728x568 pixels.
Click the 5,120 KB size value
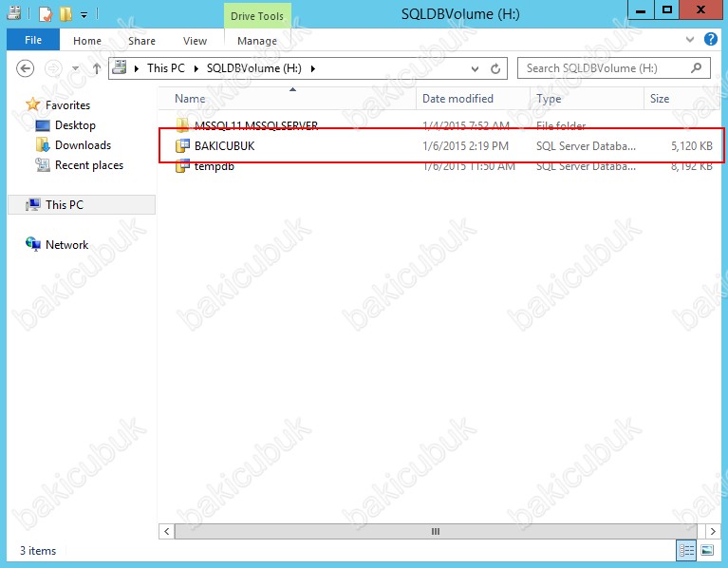click(691, 146)
